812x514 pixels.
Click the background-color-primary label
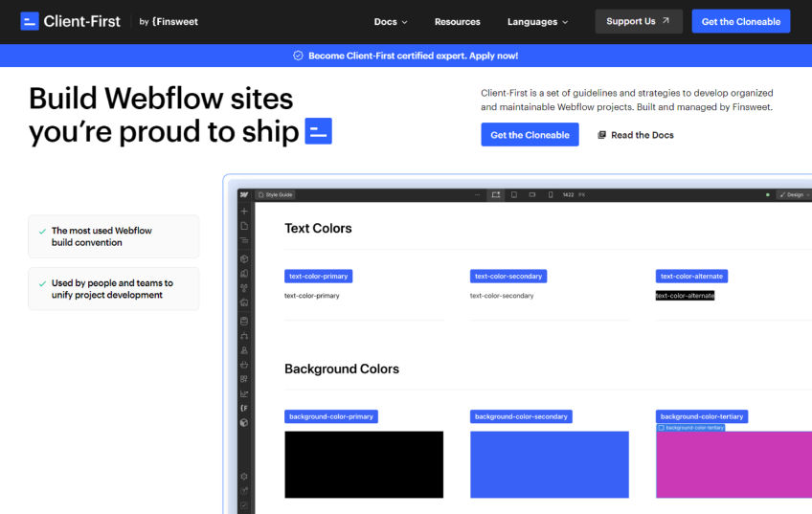331,416
